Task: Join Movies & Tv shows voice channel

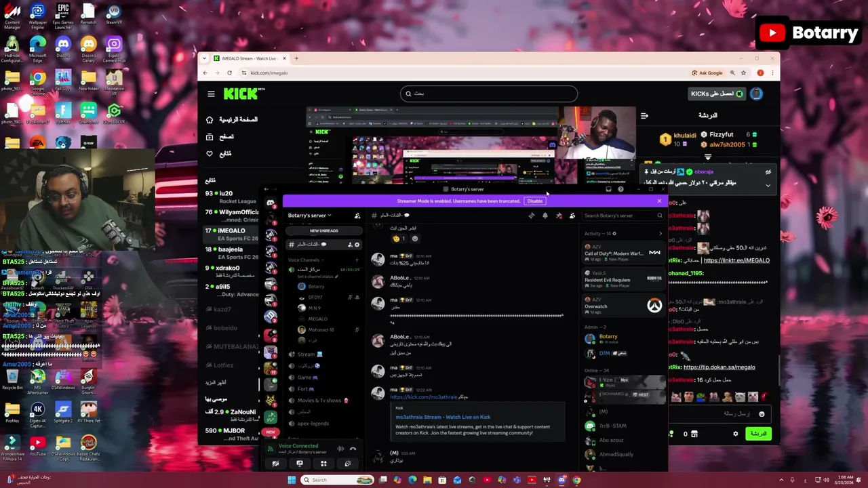Action: pyautogui.click(x=319, y=401)
